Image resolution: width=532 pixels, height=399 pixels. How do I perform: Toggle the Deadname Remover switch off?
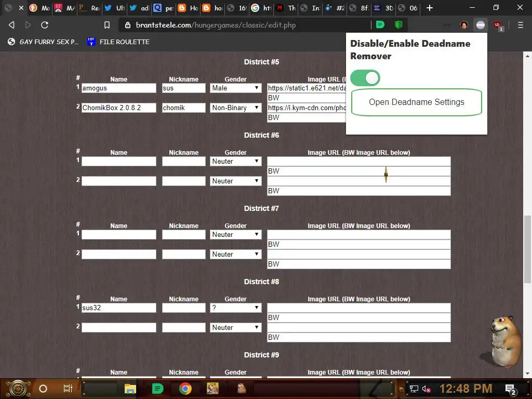(365, 78)
